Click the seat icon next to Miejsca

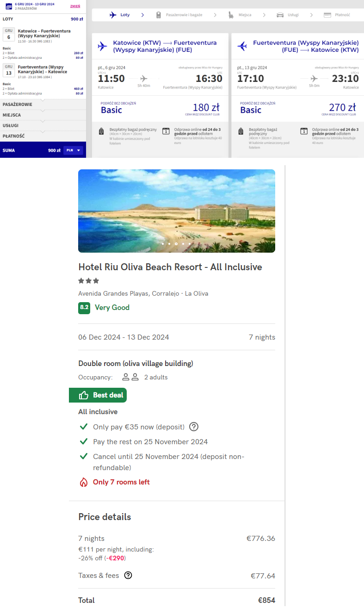coord(231,15)
